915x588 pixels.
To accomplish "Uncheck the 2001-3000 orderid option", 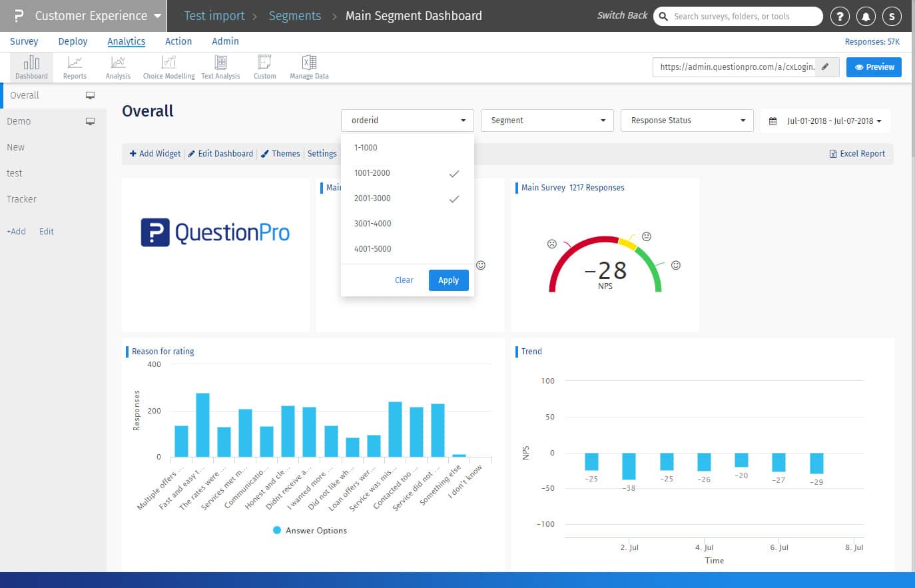I will pos(407,198).
